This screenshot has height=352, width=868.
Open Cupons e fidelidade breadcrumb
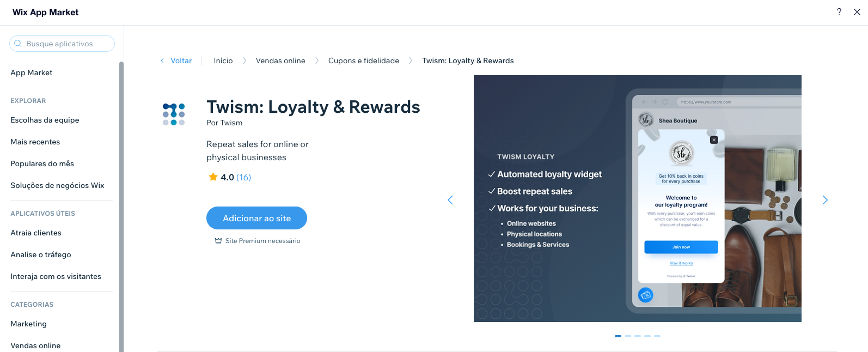364,60
